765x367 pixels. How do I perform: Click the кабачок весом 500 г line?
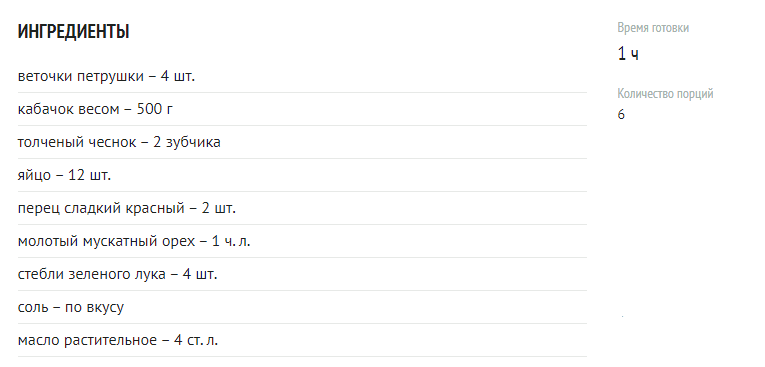pyautogui.click(x=302, y=109)
